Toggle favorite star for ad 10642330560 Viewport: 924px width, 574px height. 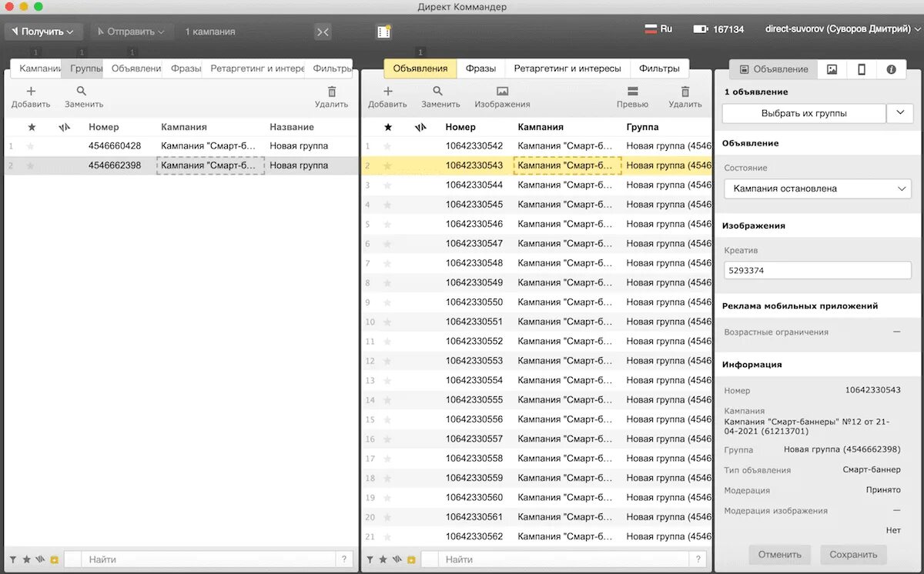(387, 498)
